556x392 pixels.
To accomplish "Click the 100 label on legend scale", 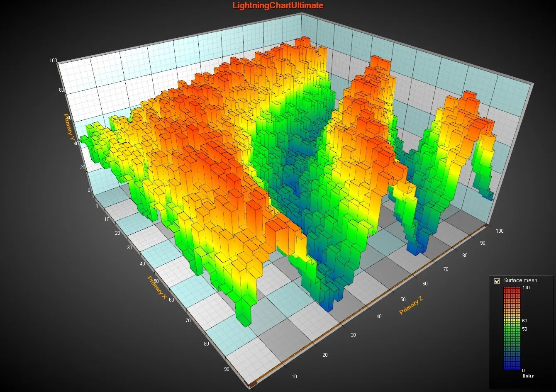I will (x=526, y=287).
